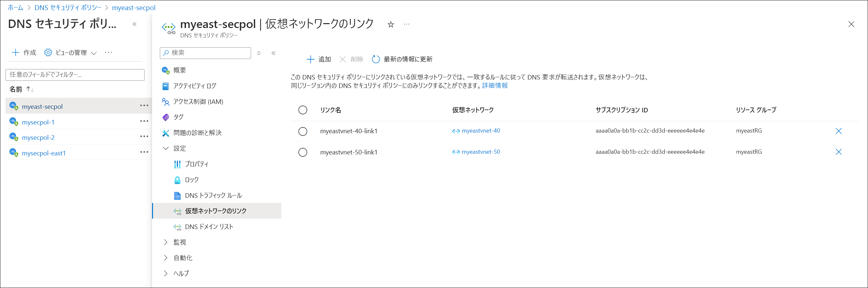The width and height of the screenshot is (868, 288).
Task: Click subscription ID in myeastvnet-50-link1 row
Action: (650, 152)
